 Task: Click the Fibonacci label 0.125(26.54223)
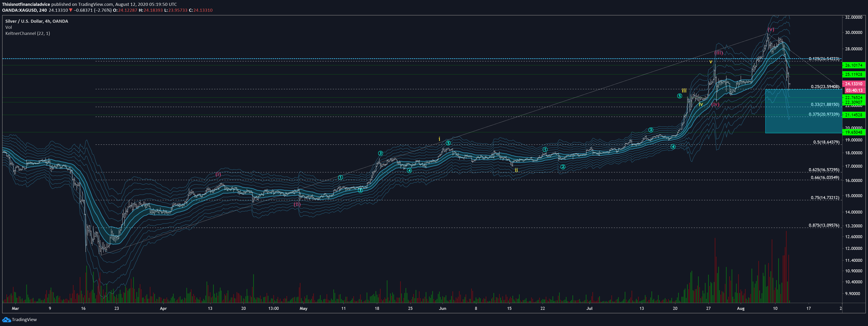(x=824, y=59)
